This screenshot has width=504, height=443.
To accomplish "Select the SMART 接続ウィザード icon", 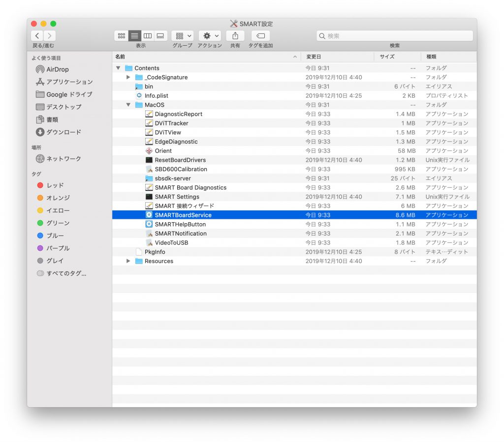I will [x=149, y=206].
